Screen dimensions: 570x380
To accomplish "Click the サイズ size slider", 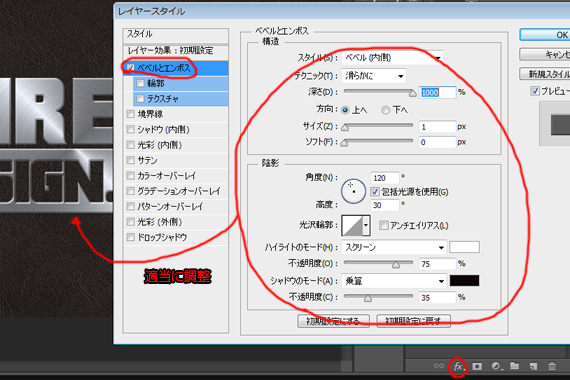I will 378,127.
